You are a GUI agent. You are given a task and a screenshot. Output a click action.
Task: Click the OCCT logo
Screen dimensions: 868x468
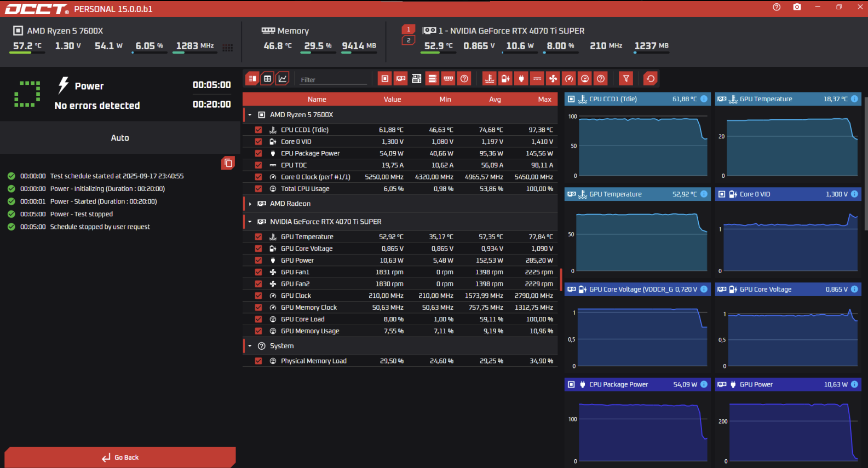click(37, 9)
